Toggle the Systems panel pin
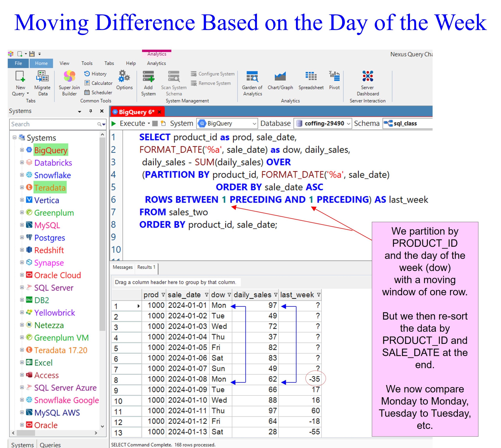The height and width of the screenshot is (448, 501). 91,111
